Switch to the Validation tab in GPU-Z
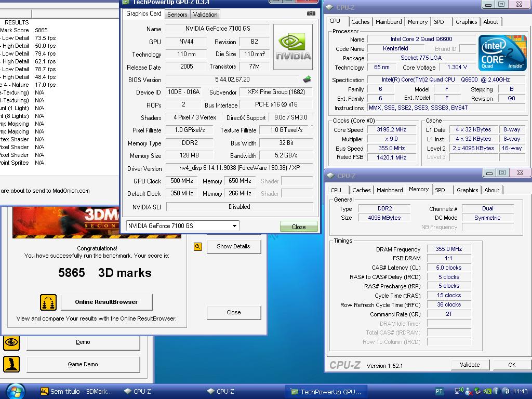 click(x=205, y=14)
